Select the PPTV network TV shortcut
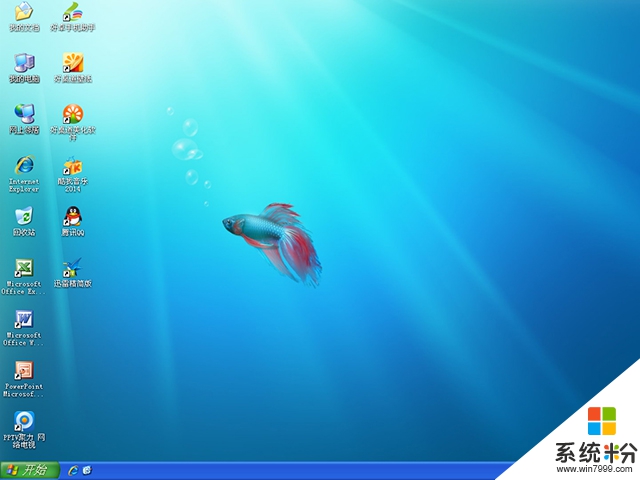The height and width of the screenshot is (480, 640). tap(24, 421)
